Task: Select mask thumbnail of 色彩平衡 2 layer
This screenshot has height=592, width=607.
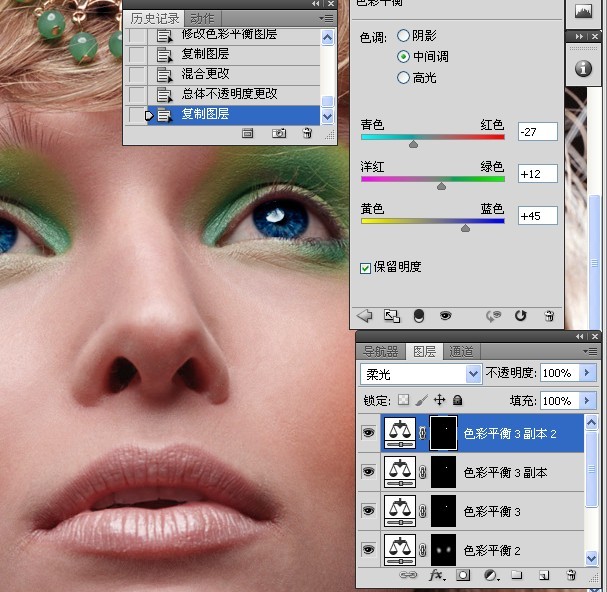Action: pos(443,550)
